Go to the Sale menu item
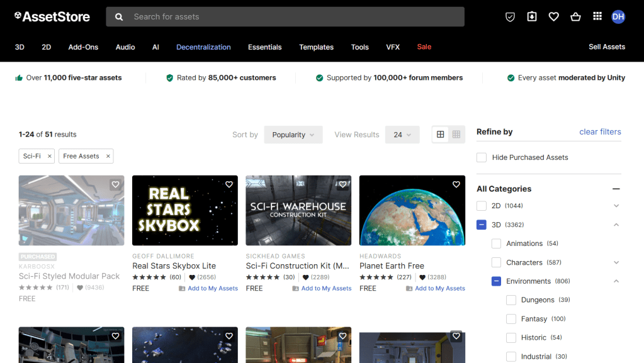This screenshot has height=363, width=644. (x=424, y=47)
